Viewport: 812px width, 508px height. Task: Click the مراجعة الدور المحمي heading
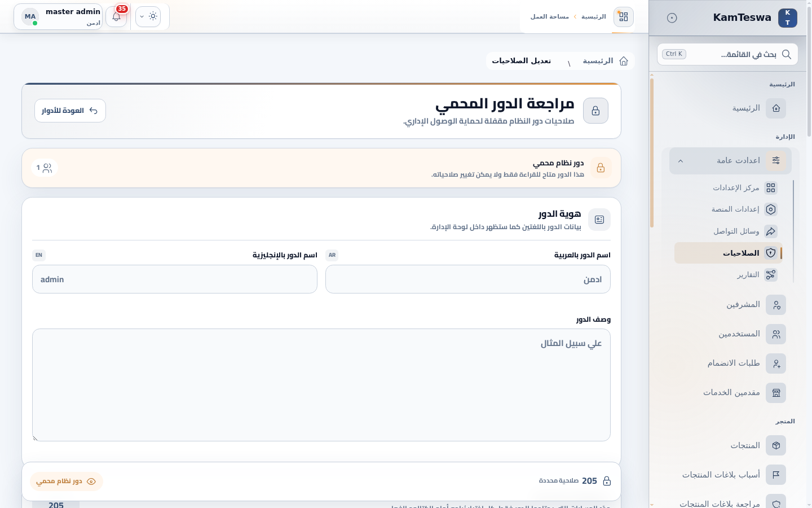coord(505,104)
